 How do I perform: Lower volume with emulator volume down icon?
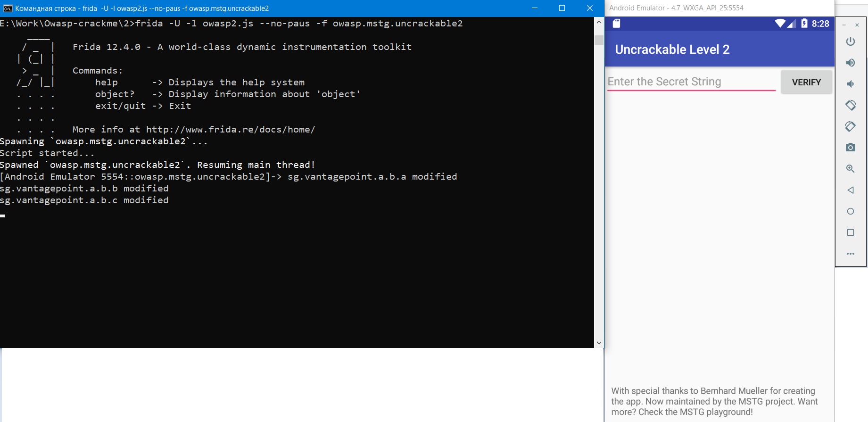coord(851,84)
